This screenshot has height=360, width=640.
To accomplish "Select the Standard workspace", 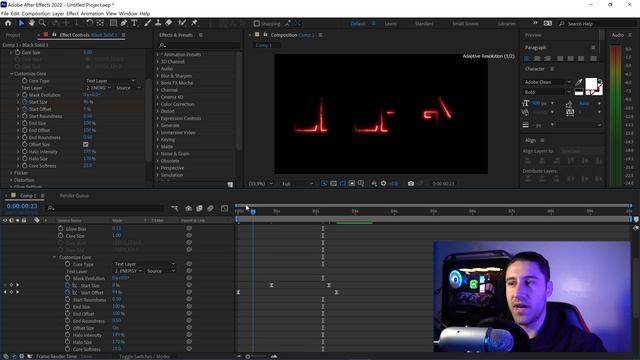I will 424,24.
